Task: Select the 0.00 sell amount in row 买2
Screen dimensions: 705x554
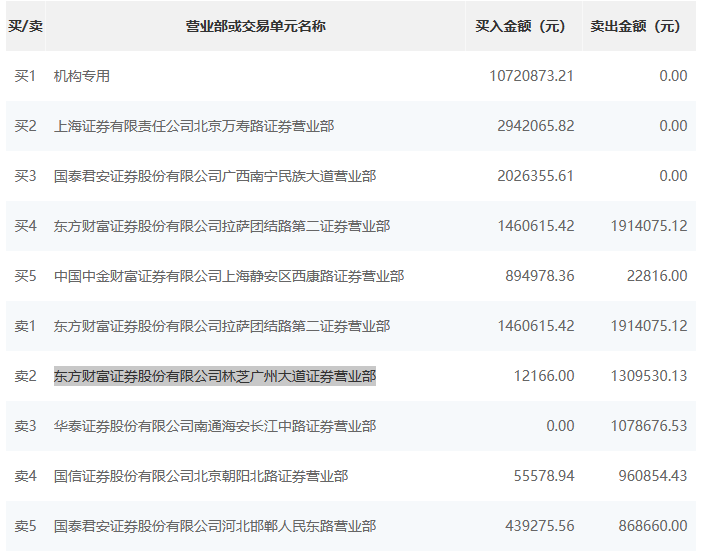Action: [x=673, y=126]
